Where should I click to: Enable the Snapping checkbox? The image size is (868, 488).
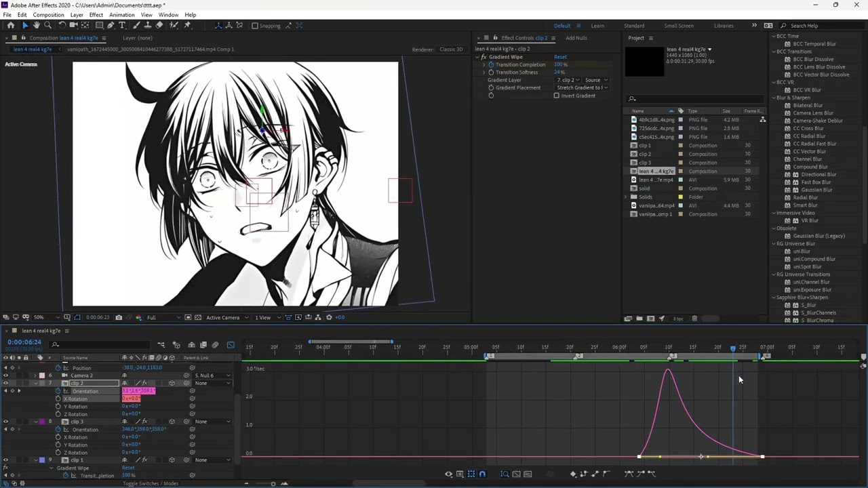(255, 26)
